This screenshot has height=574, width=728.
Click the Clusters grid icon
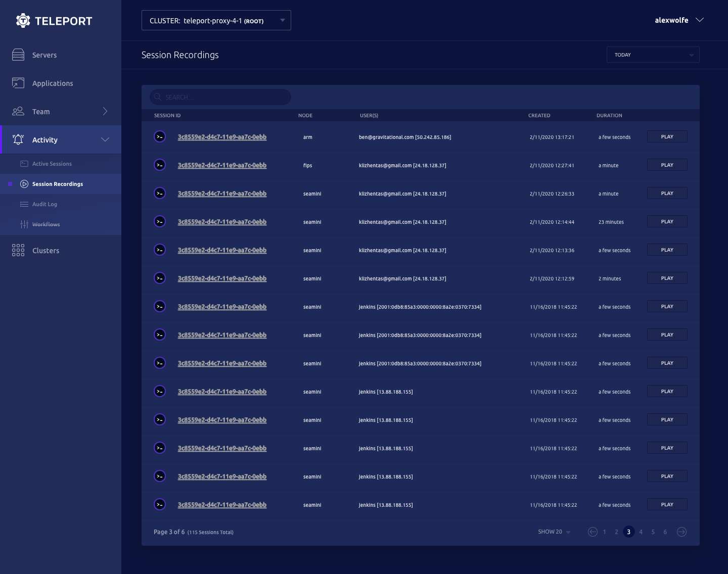click(18, 251)
